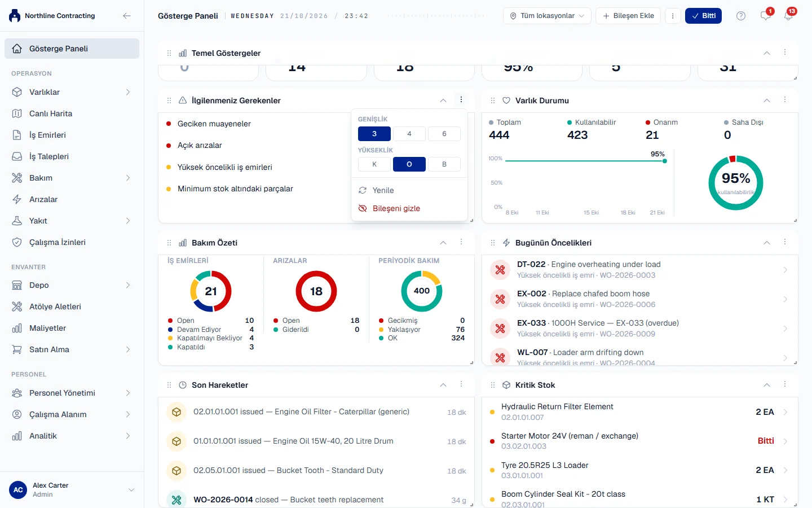This screenshot has height=508, width=812.
Task: Open the İlgilenmeniz Gerekenler widget options menu
Action: (461, 99)
